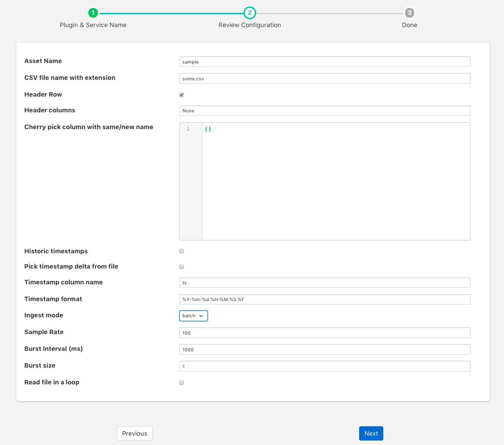Screen dimensions: 504x445
Task: Click the Timestamp format input
Action: click(325, 300)
